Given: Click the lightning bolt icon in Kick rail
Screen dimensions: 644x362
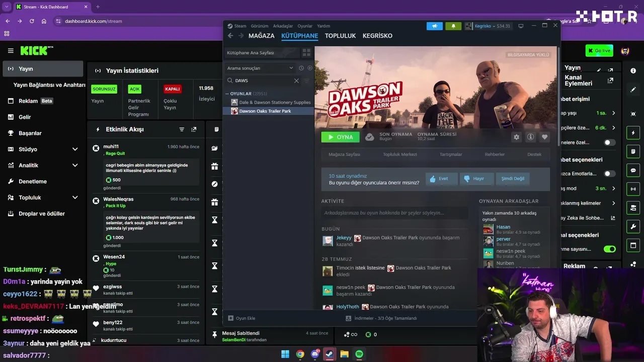Looking at the screenshot, I should (x=633, y=133).
